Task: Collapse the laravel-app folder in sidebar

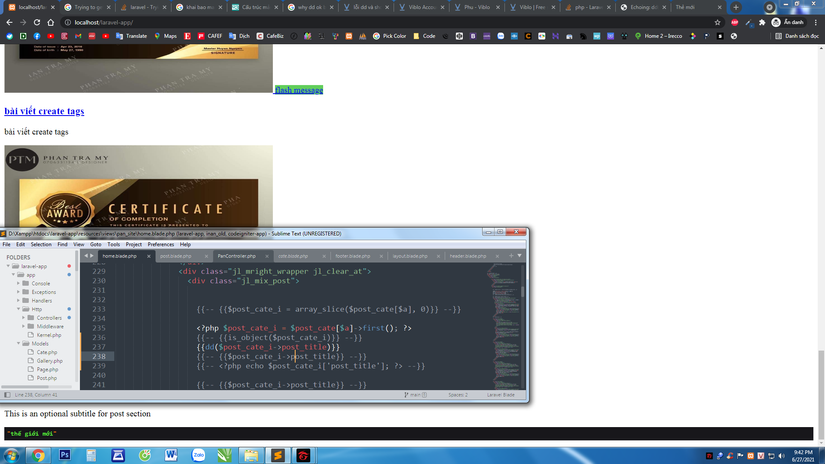Action: [9, 267]
